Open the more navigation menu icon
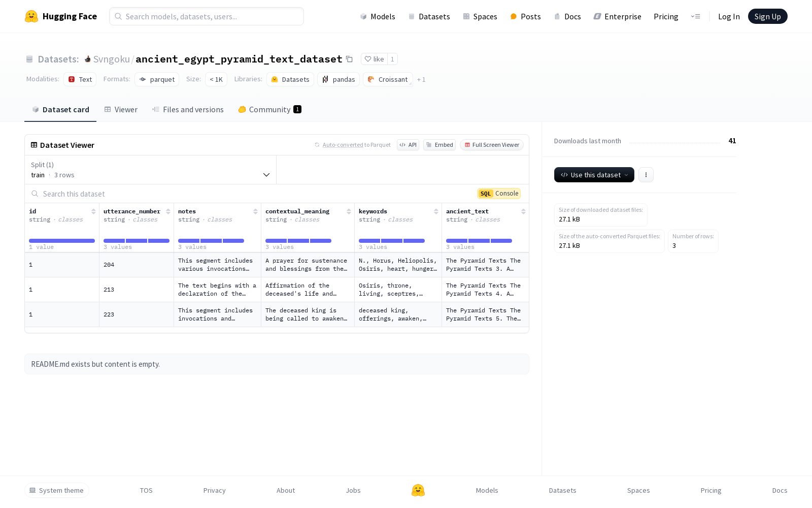Viewport: 812px width, 508px height. [695, 16]
